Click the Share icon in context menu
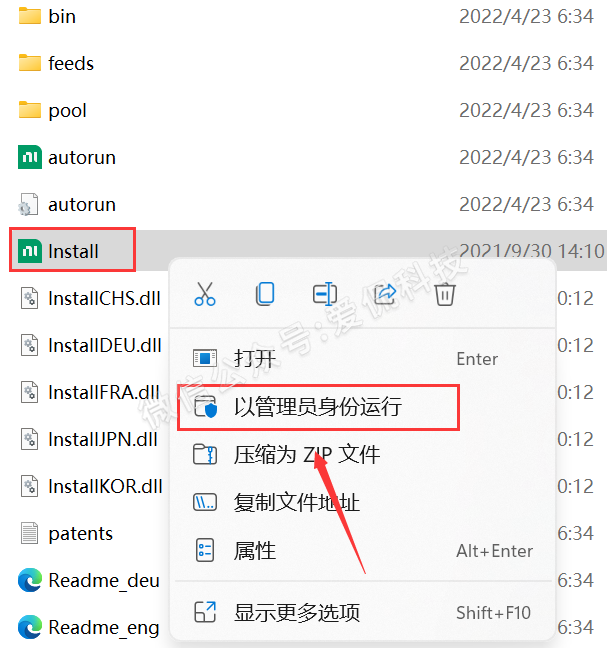Image resolution: width=607 pixels, height=648 pixels. (385, 294)
